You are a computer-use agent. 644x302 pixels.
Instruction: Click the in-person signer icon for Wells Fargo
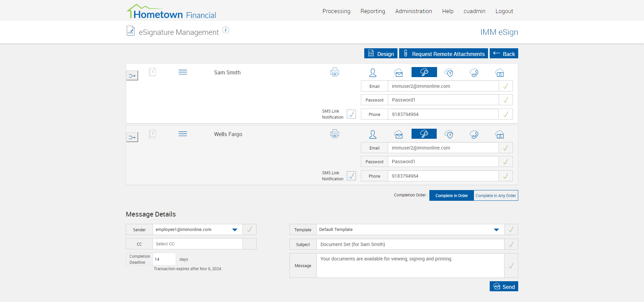click(373, 134)
